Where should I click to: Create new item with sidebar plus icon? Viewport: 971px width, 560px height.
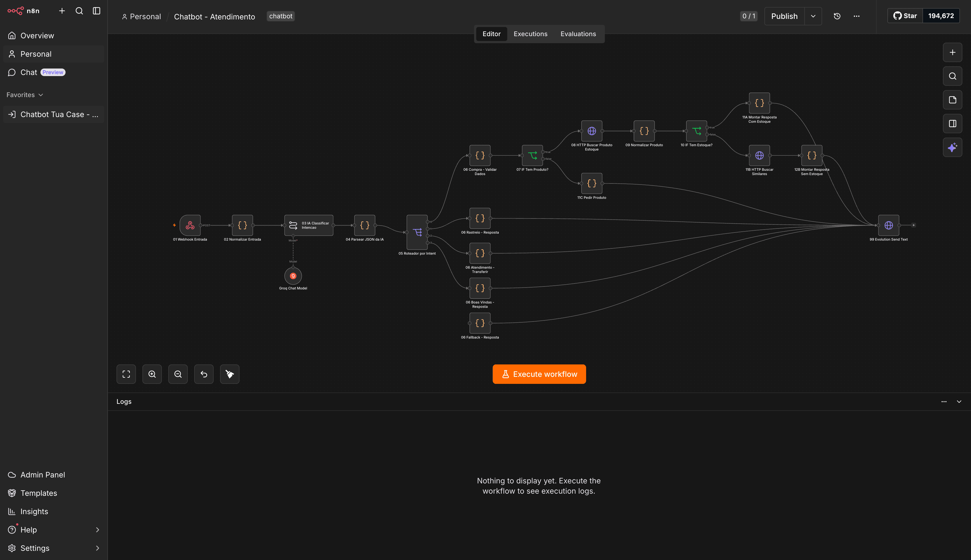pos(62,11)
